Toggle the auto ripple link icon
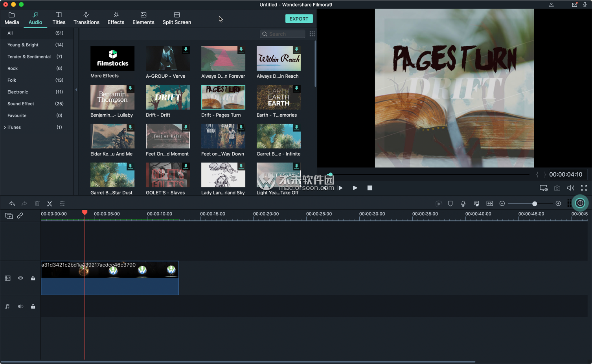The width and height of the screenshot is (592, 364). [x=20, y=216]
